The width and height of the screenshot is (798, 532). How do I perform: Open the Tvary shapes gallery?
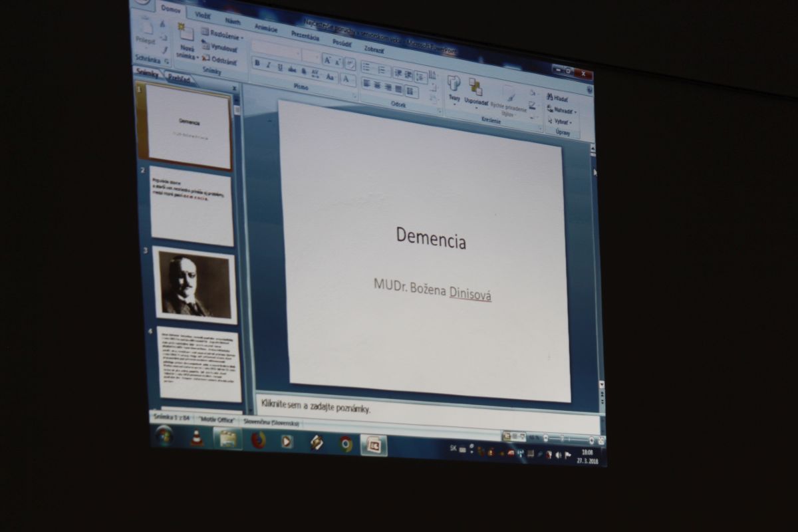tap(454, 89)
